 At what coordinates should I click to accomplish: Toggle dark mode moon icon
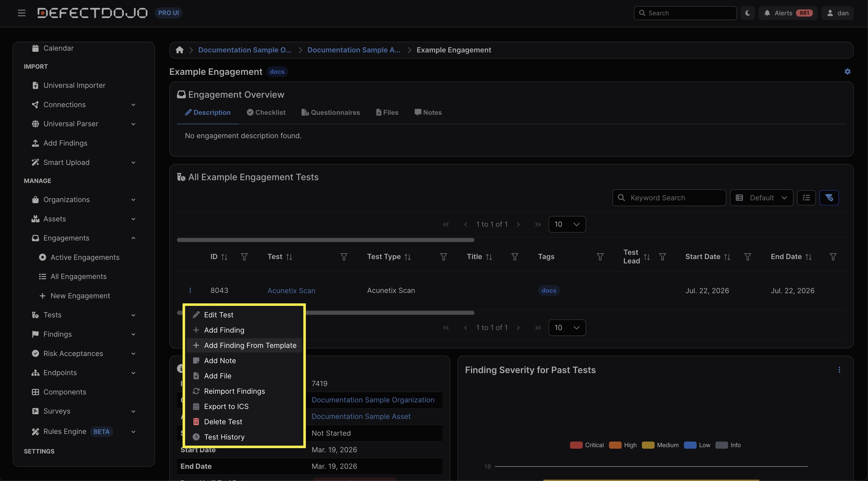click(x=748, y=13)
